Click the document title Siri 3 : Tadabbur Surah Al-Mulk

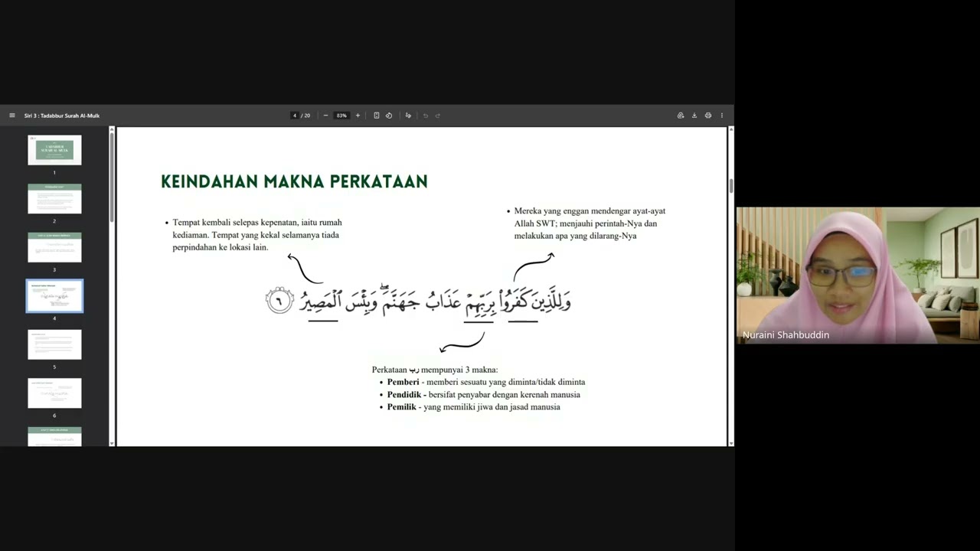click(62, 116)
